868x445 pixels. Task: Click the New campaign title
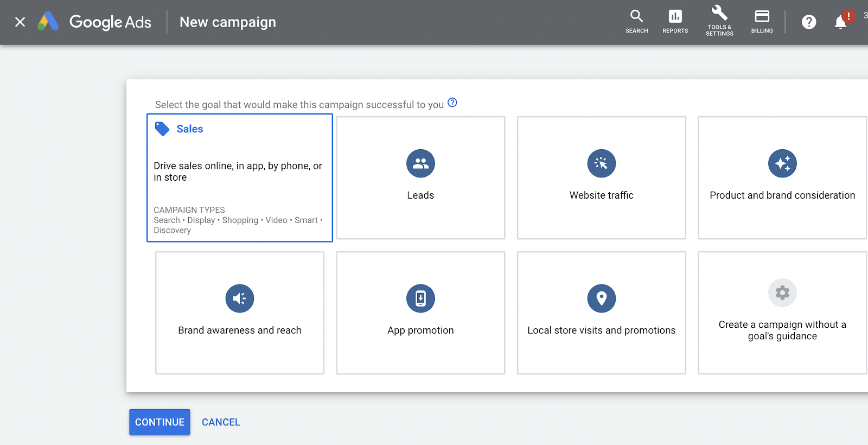click(228, 22)
